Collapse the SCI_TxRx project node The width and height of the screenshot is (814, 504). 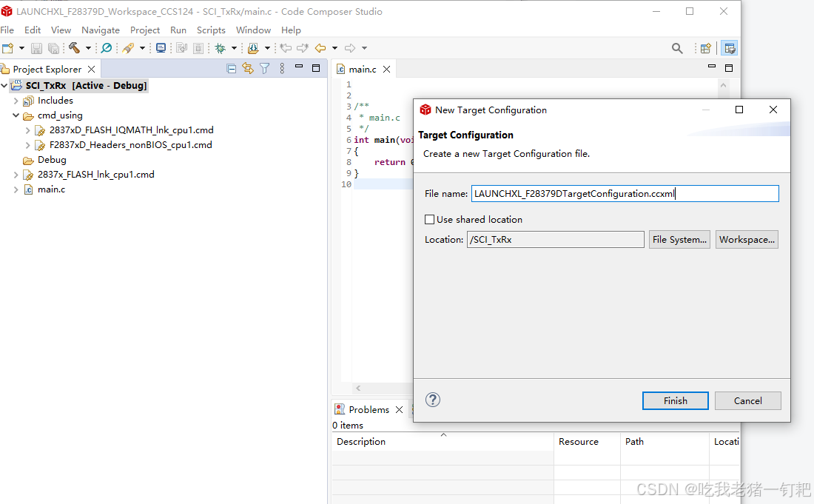click(x=4, y=86)
